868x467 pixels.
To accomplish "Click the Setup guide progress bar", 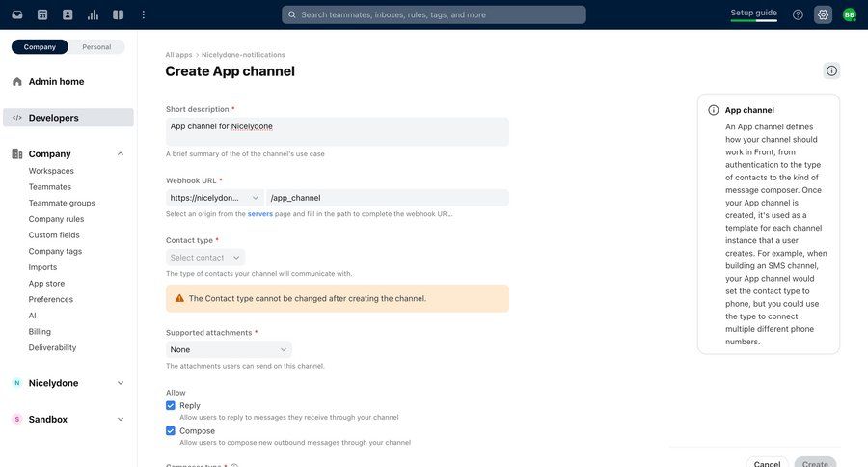I will pos(753,20).
